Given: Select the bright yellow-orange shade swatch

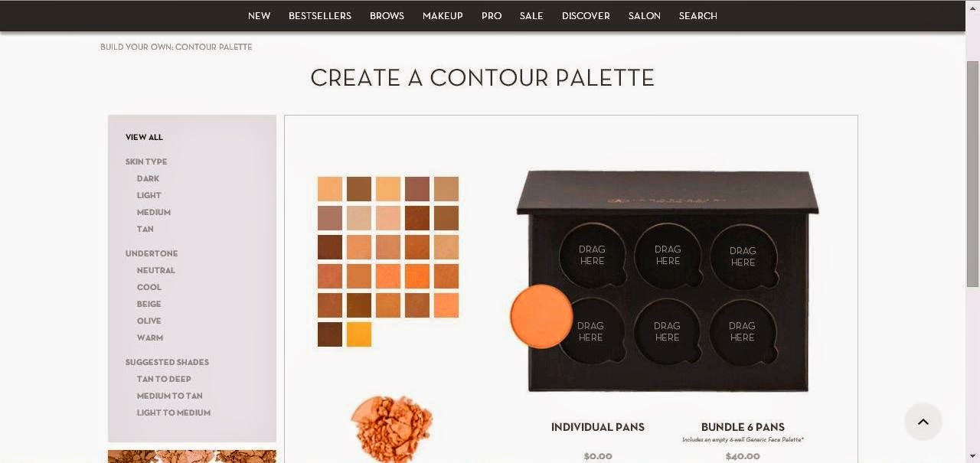Looking at the screenshot, I should coord(359,334).
